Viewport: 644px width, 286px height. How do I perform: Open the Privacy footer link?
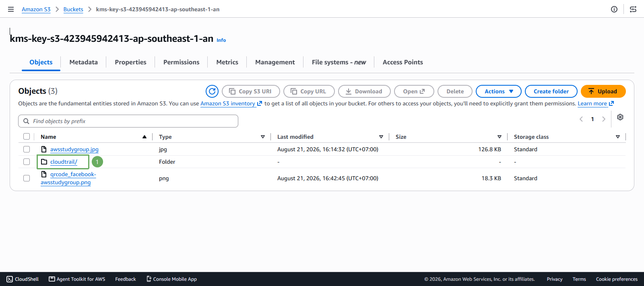click(555, 279)
